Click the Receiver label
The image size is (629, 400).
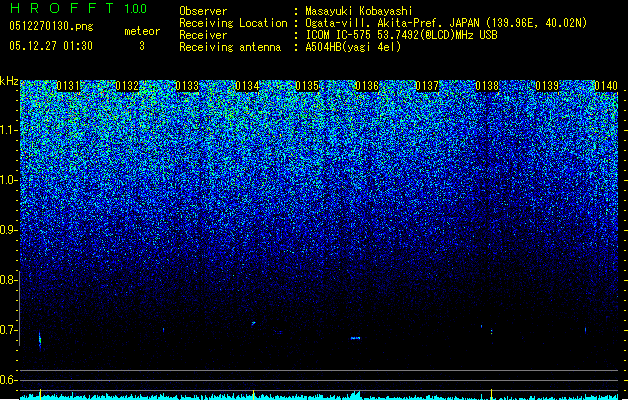(x=203, y=35)
